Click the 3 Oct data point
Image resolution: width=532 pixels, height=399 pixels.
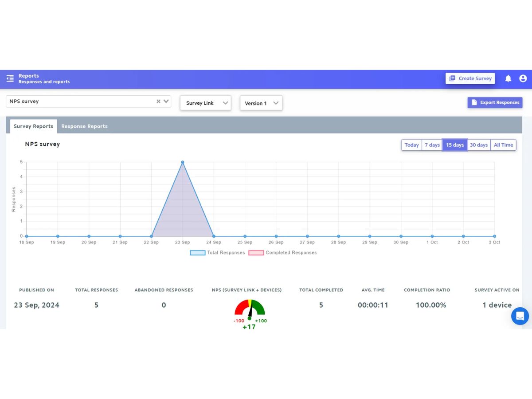point(495,236)
